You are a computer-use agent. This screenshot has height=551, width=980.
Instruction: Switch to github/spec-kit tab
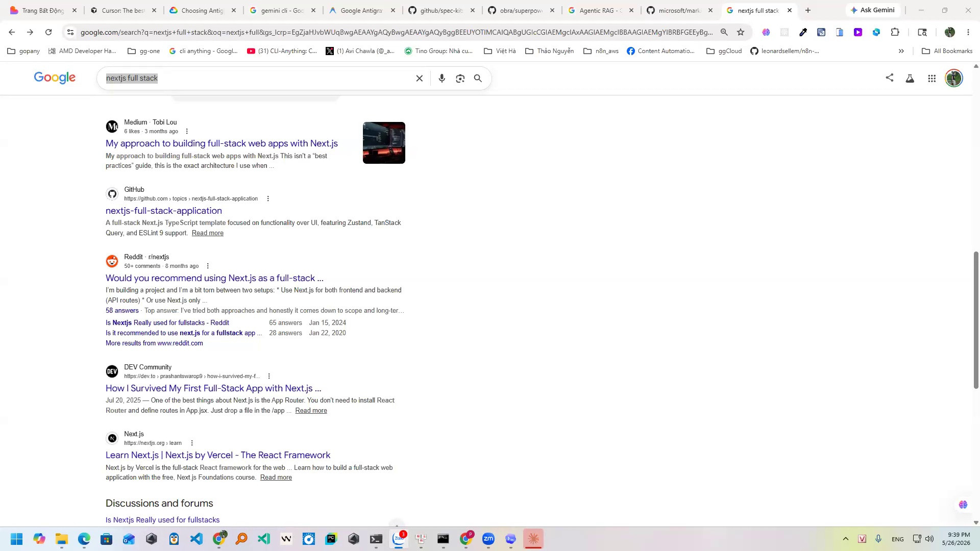tap(440, 10)
